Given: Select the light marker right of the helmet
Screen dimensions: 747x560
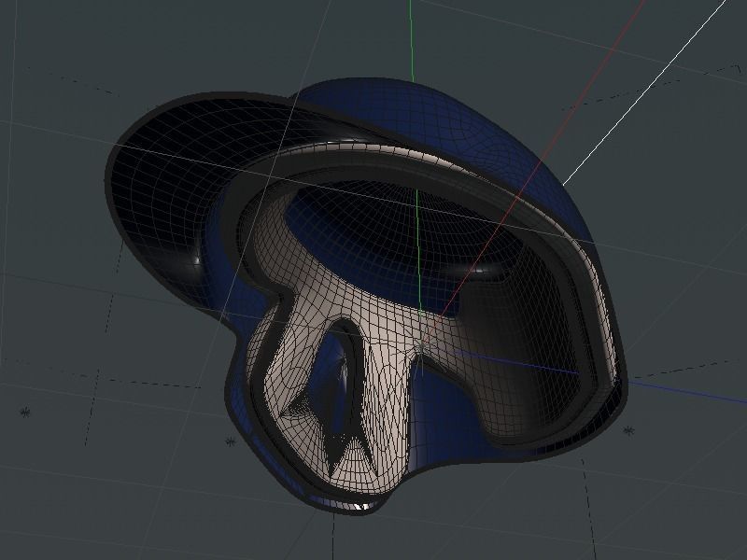Looking at the screenshot, I should point(628,431).
